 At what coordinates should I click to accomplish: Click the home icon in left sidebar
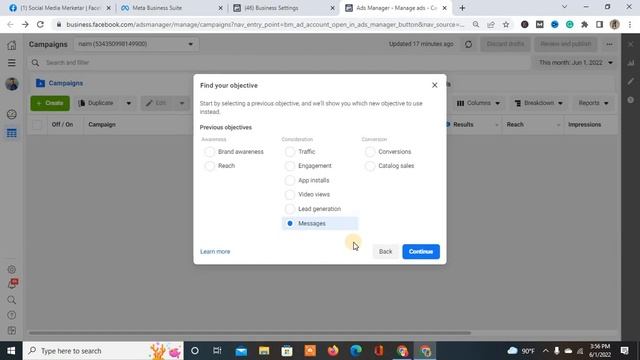pos(12,45)
